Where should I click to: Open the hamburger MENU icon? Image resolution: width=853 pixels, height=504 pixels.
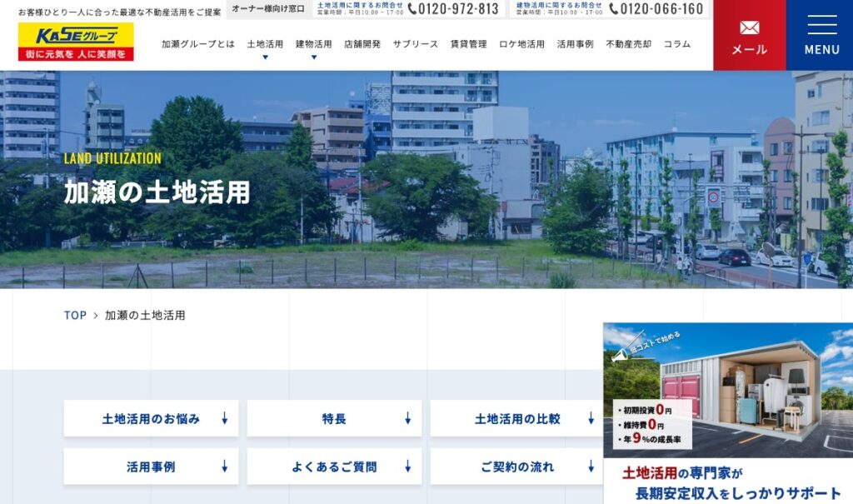(821, 25)
